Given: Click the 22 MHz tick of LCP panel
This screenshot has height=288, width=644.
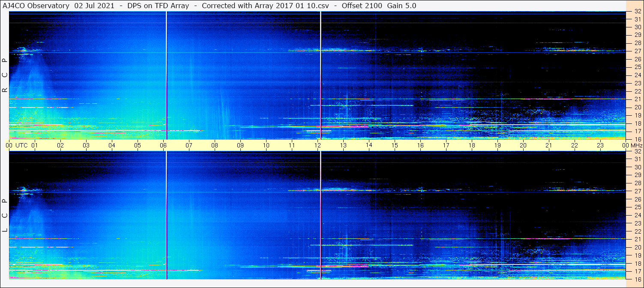Looking at the screenshot, I should (637, 231).
